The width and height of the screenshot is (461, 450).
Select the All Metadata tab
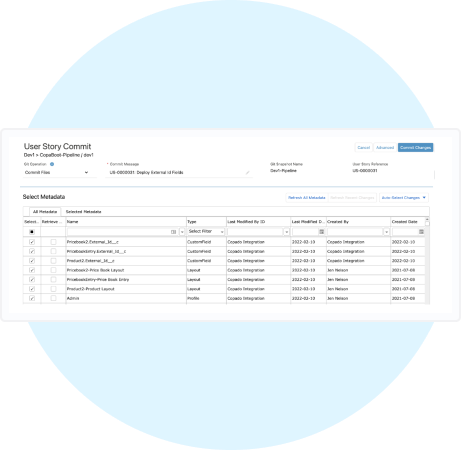45,212
